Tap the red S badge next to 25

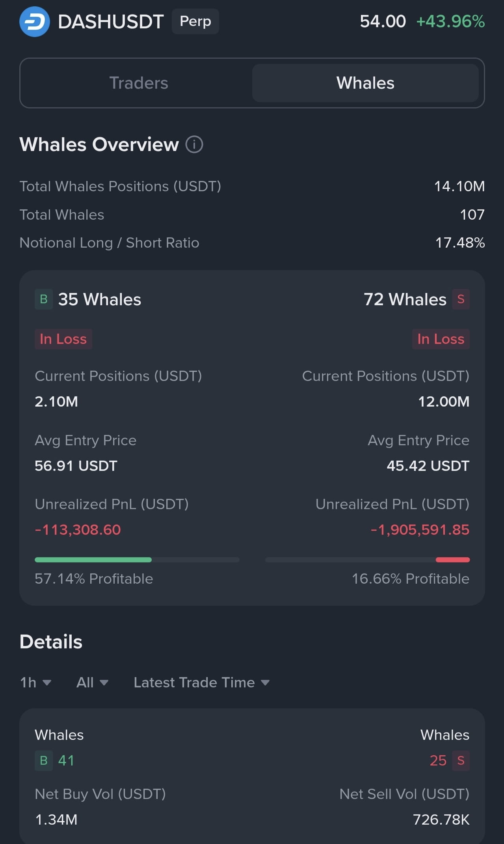click(461, 760)
